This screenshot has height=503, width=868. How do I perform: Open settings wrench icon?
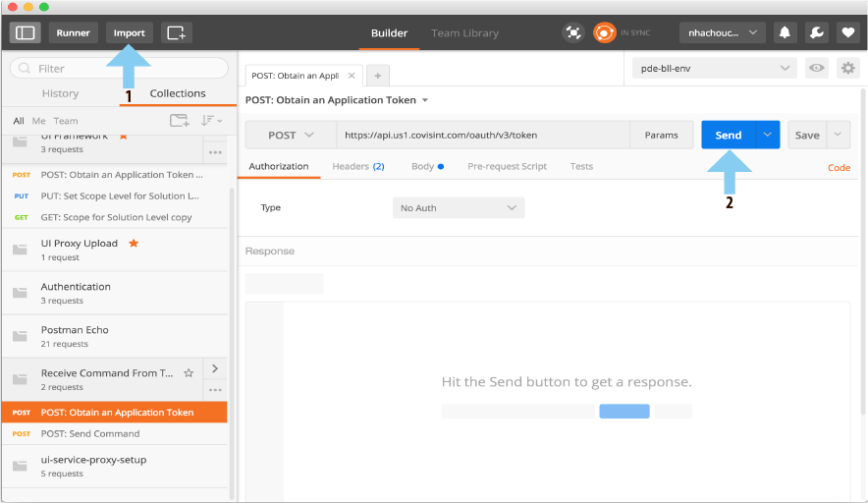pos(817,32)
